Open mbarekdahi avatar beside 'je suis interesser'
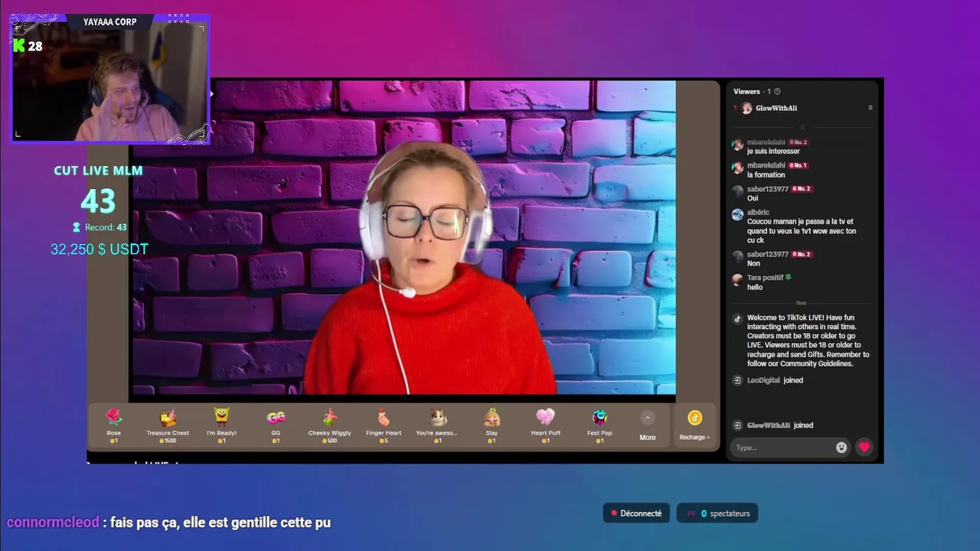Image resolution: width=980 pixels, height=551 pixels. (x=737, y=145)
